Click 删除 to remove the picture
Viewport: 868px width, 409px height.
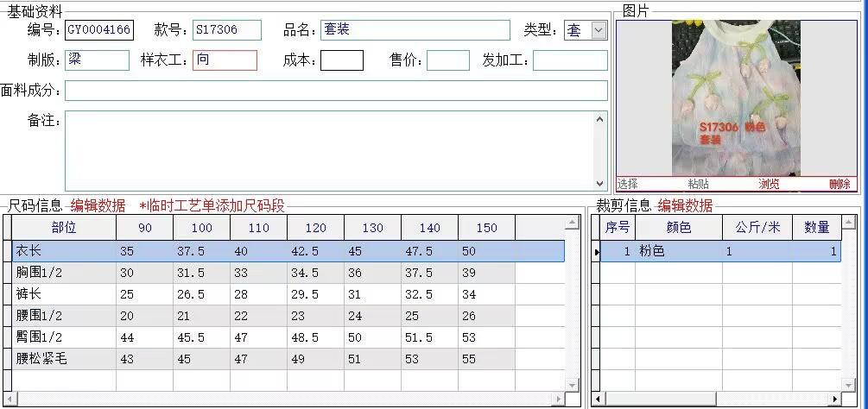(x=839, y=184)
